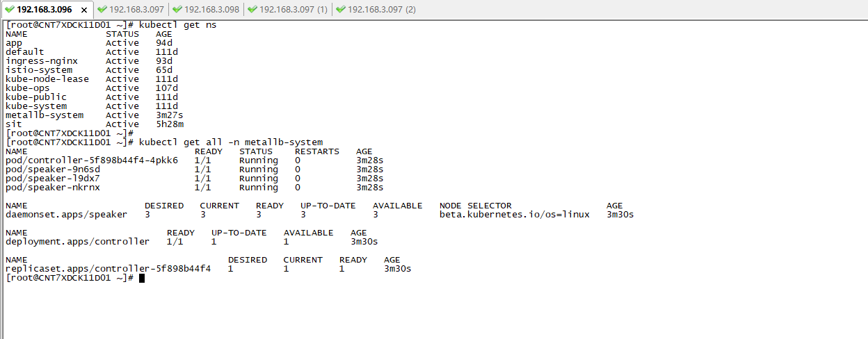This screenshot has width=868, height=339.
Task: Click the '65d' age of istio-system
Action: coord(164,70)
